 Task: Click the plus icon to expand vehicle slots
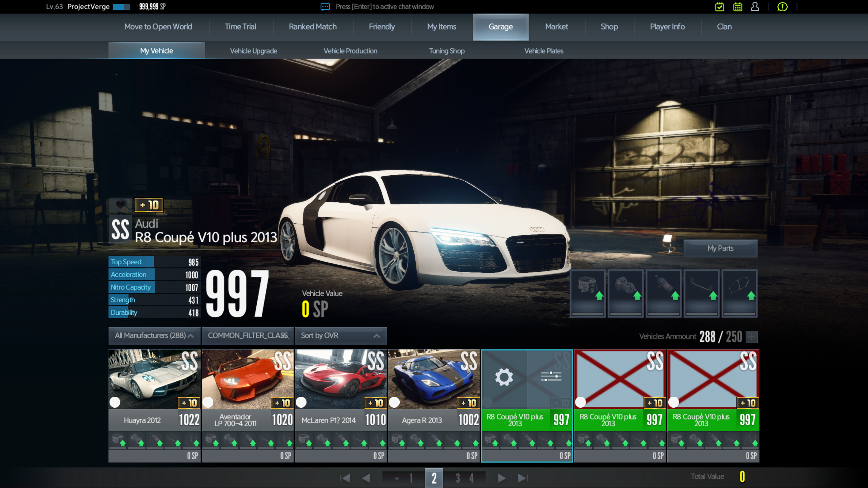coord(752,337)
